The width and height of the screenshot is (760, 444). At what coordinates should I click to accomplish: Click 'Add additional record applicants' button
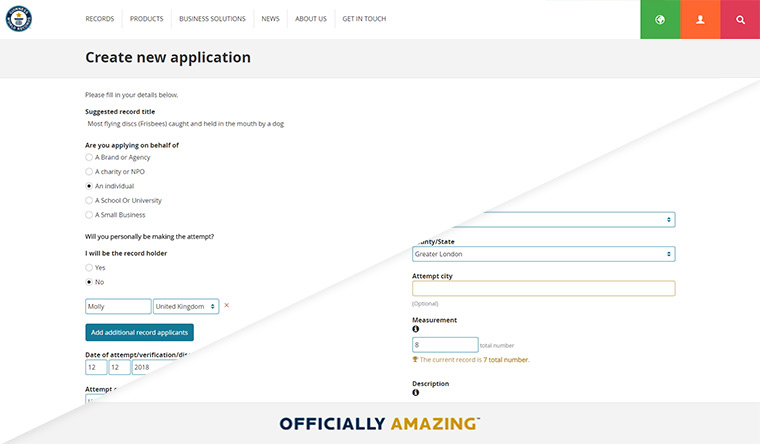click(139, 332)
